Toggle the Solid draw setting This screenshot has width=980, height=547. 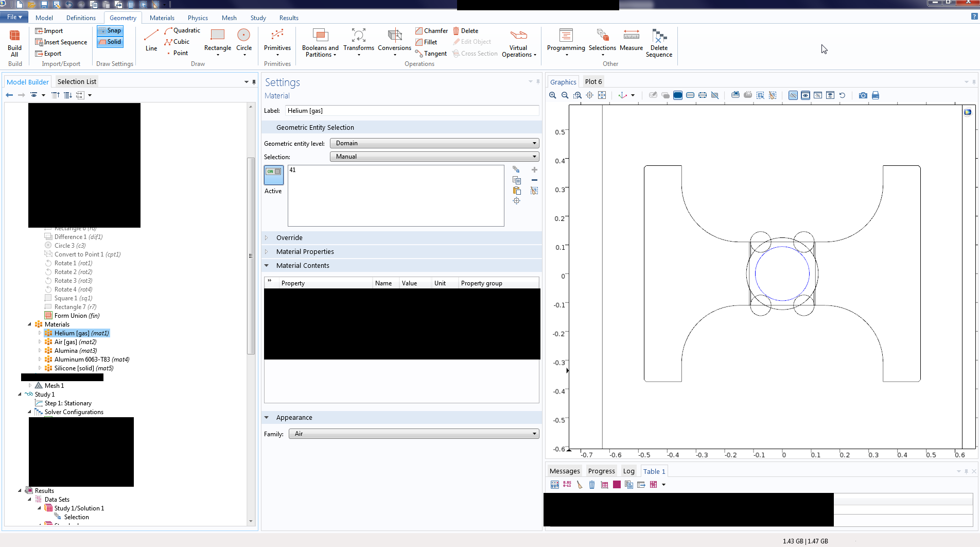point(110,42)
